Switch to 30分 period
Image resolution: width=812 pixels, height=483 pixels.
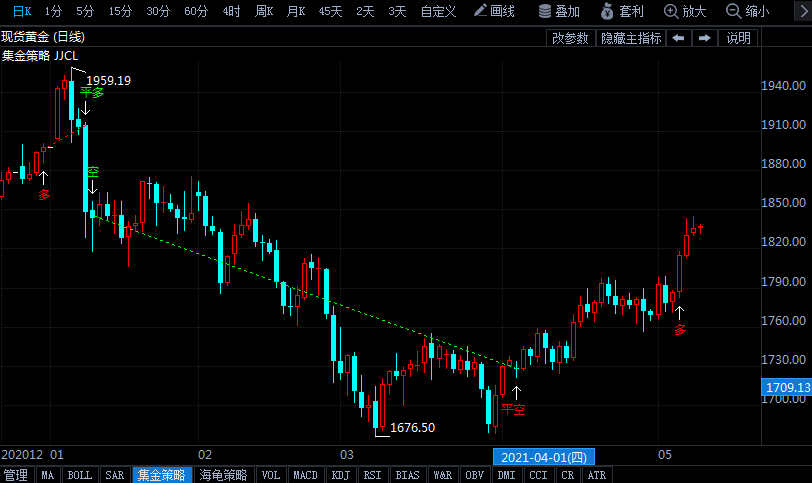point(158,11)
